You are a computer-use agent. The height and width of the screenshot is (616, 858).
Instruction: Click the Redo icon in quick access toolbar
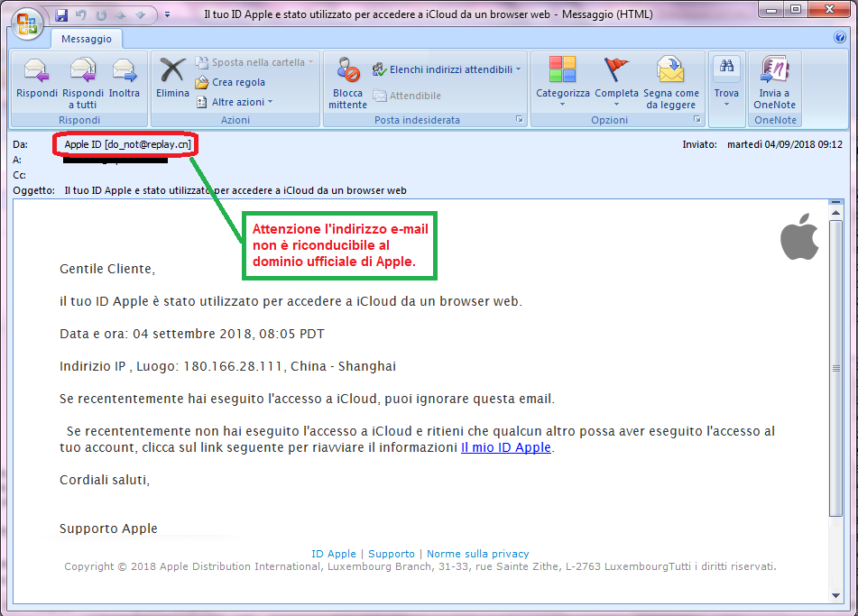[101, 15]
